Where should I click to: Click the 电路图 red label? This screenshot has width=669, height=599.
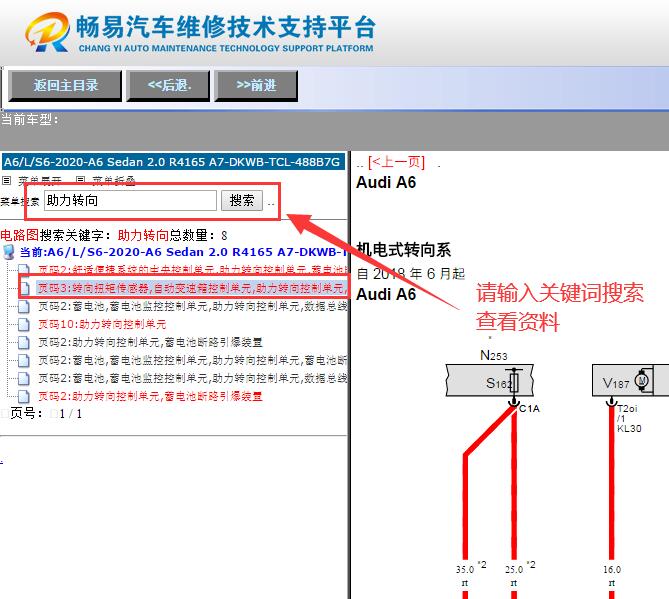click(20, 235)
